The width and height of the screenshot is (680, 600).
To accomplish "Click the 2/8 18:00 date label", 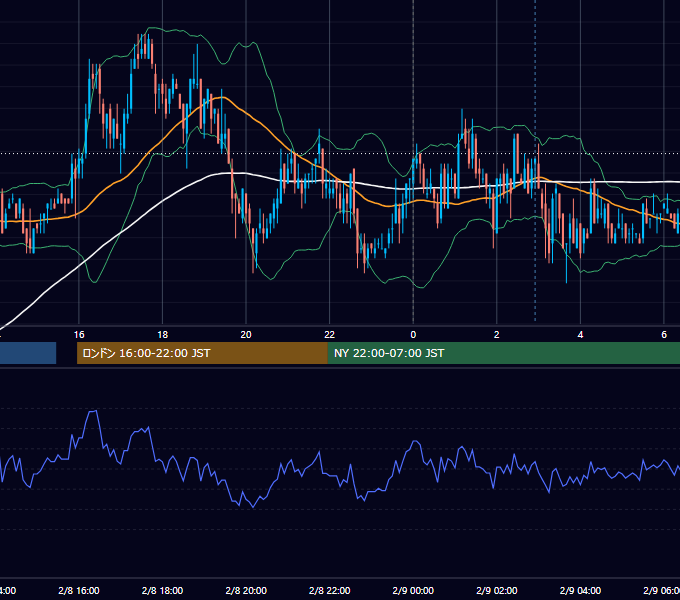I will [x=163, y=591].
